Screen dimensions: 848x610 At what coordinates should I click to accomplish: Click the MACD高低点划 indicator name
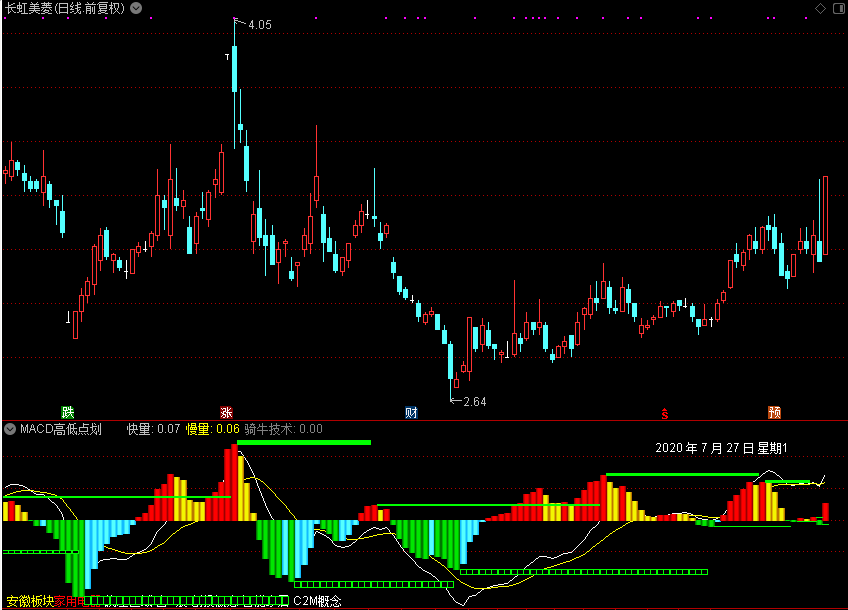pos(61,429)
